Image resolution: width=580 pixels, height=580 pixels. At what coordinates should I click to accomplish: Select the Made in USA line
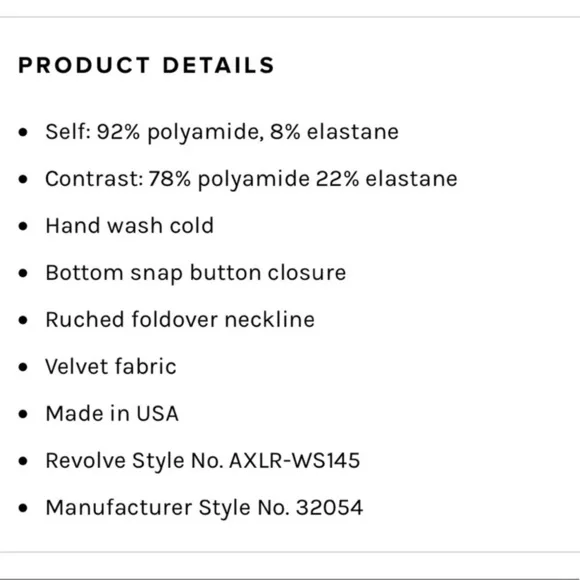click(112, 413)
